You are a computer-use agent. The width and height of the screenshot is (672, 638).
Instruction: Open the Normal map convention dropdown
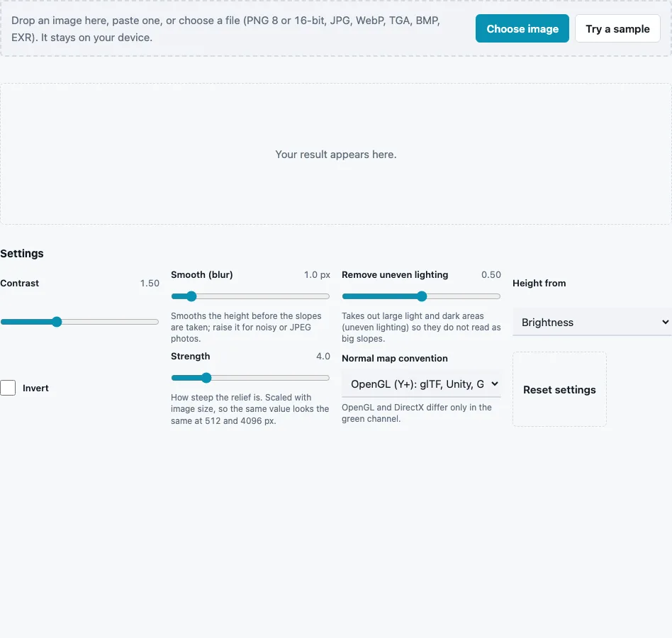tap(421, 384)
